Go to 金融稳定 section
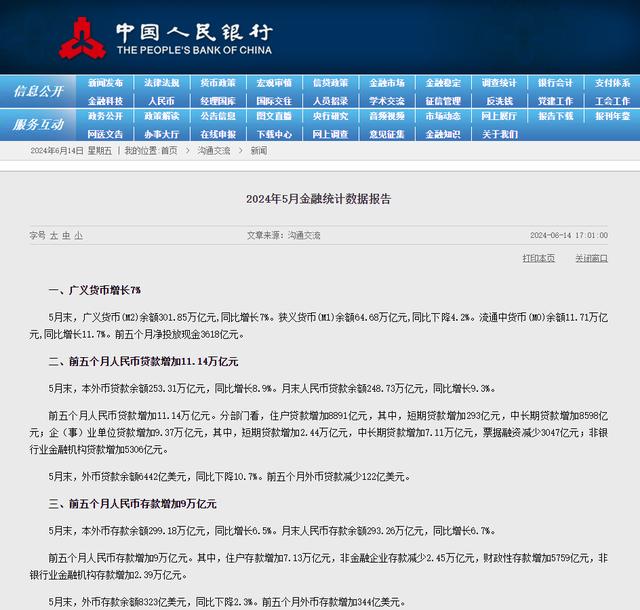Image resolution: width=640 pixels, height=610 pixels. tap(443, 83)
